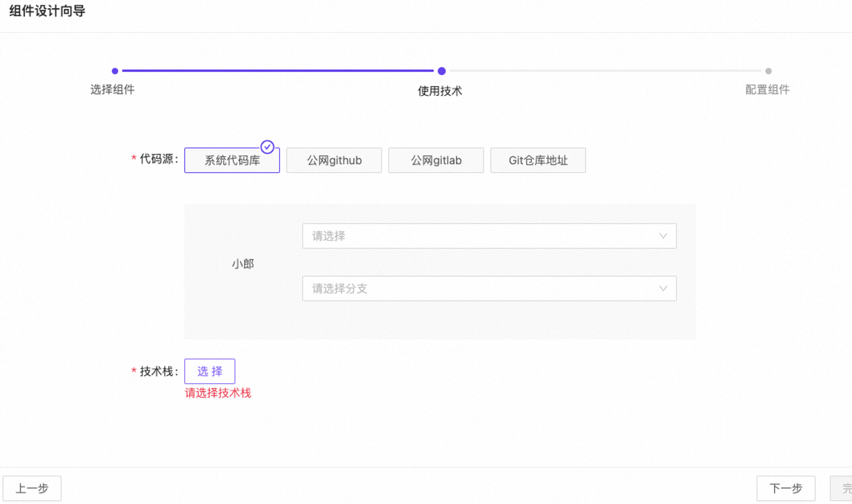Click the 使用技术 step indicator

point(440,91)
